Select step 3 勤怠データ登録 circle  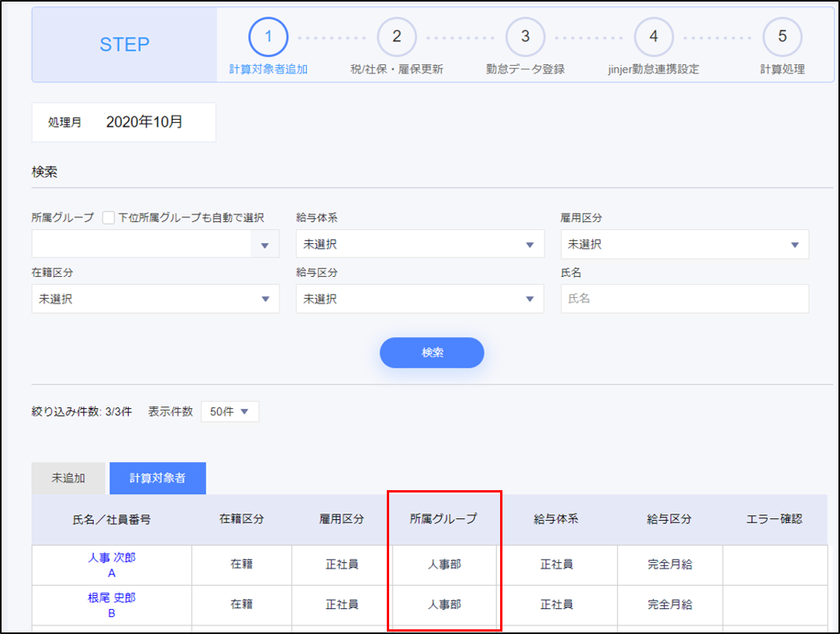click(525, 37)
